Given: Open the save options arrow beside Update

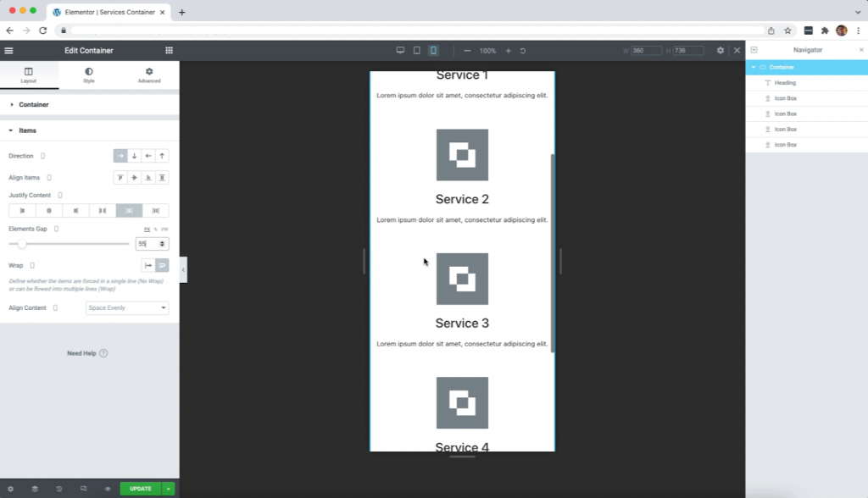Looking at the screenshot, I should (x=169, y=489).
